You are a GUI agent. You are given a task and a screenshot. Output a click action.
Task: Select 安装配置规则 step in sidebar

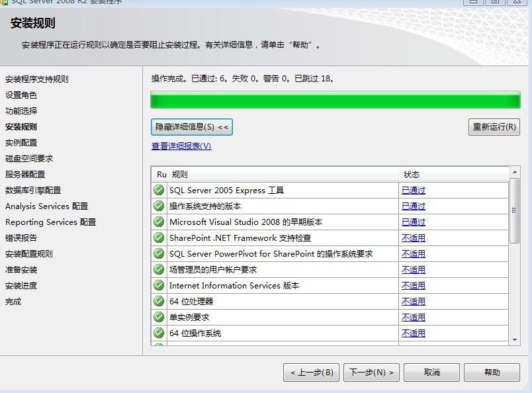click(x=29, y=254)
